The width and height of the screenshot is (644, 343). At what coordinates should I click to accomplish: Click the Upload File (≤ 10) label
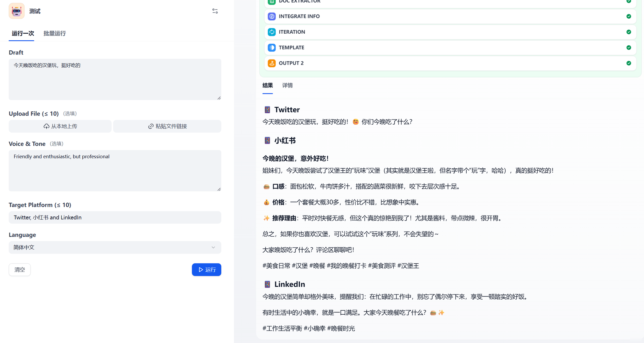tap(34, 114)
